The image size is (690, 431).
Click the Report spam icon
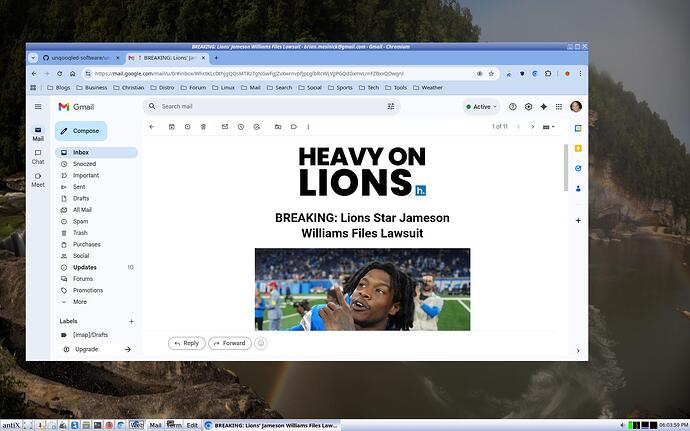click(x=187, y=127)
